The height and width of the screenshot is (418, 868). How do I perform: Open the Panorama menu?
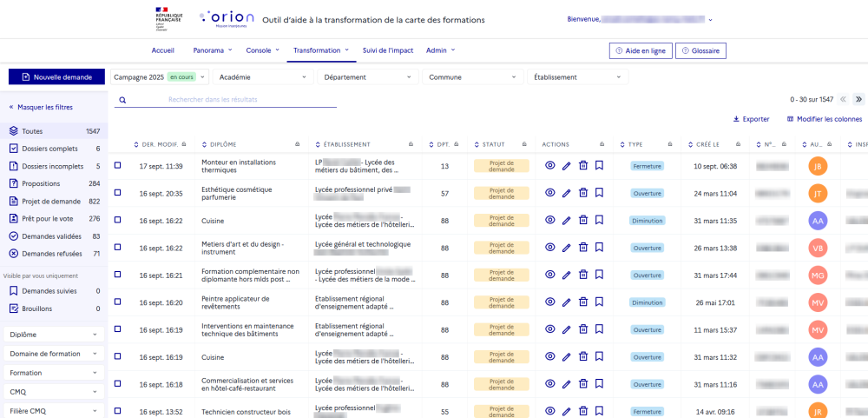tap(213, 50)
